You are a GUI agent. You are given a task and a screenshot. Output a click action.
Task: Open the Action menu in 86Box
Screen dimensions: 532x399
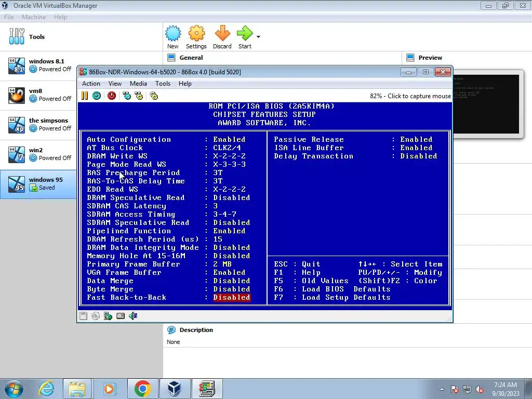[91, 84]
